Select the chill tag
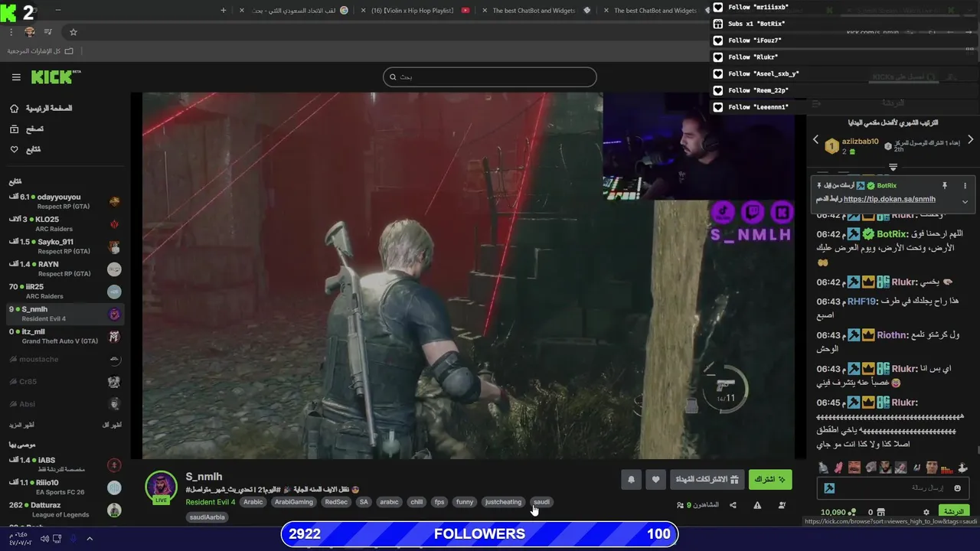The width and height of the screenshot is (980, 551). tap(416, 502)
